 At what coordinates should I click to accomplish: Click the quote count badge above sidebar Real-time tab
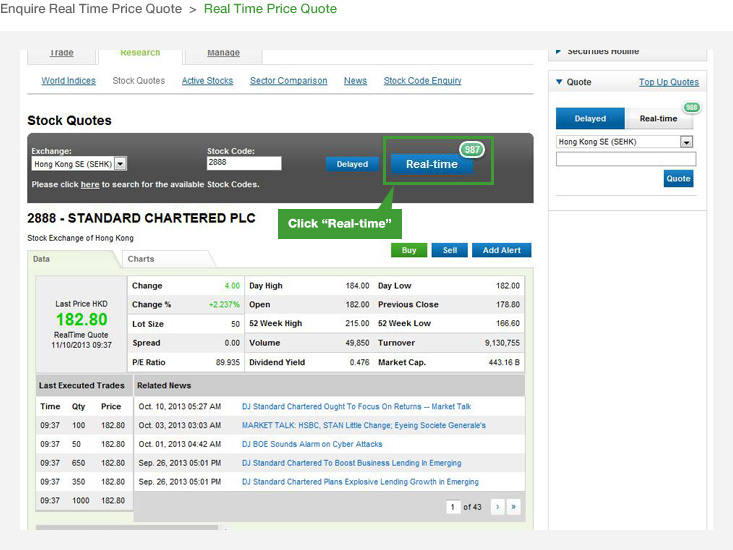click(692, 107)
